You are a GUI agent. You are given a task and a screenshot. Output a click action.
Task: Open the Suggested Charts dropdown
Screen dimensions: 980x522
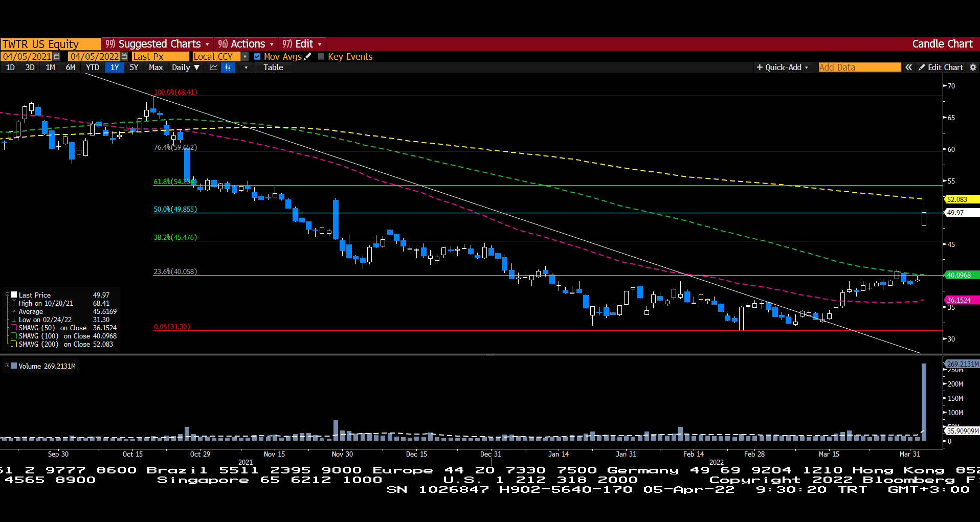[x=158, y=44]
